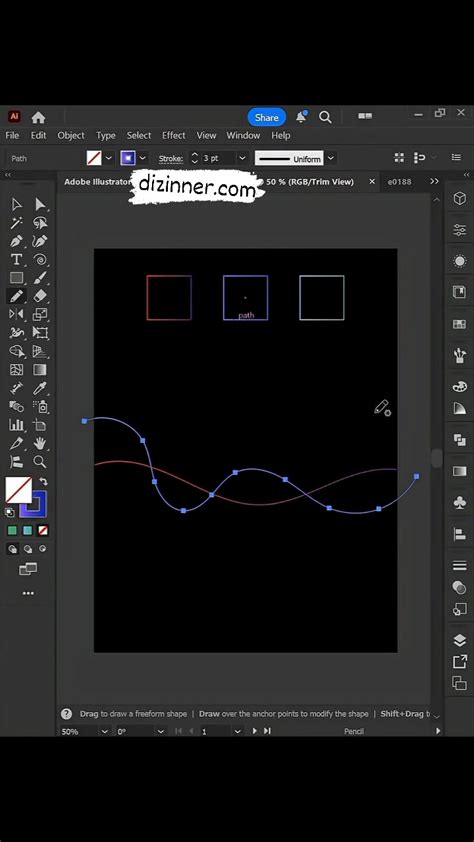Select the Selection tool arrow

point(17,205)
